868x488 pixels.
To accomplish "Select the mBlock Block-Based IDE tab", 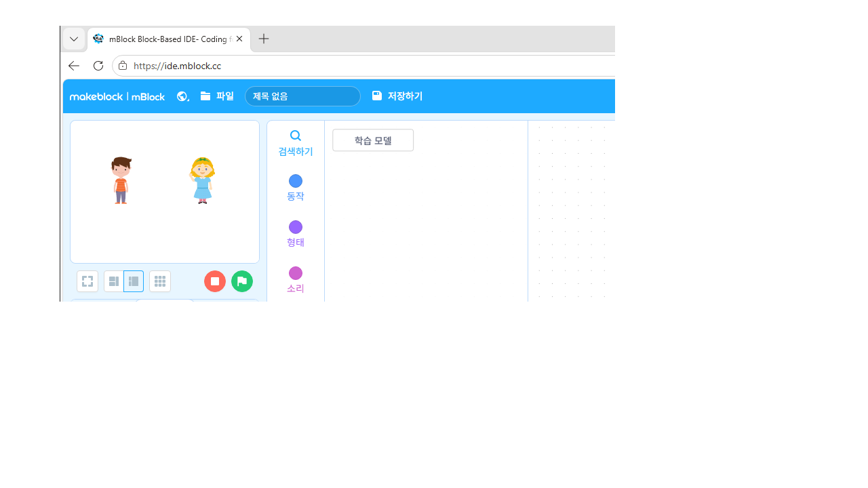I will [169, 39].
